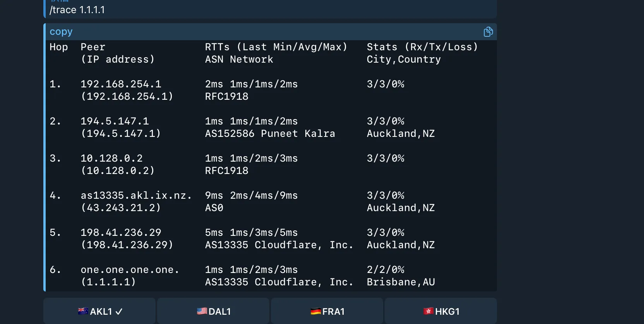Choose the FRA1 Germany server button
The width and height of the screenshot is (644, 324).
tap(327, 311)
